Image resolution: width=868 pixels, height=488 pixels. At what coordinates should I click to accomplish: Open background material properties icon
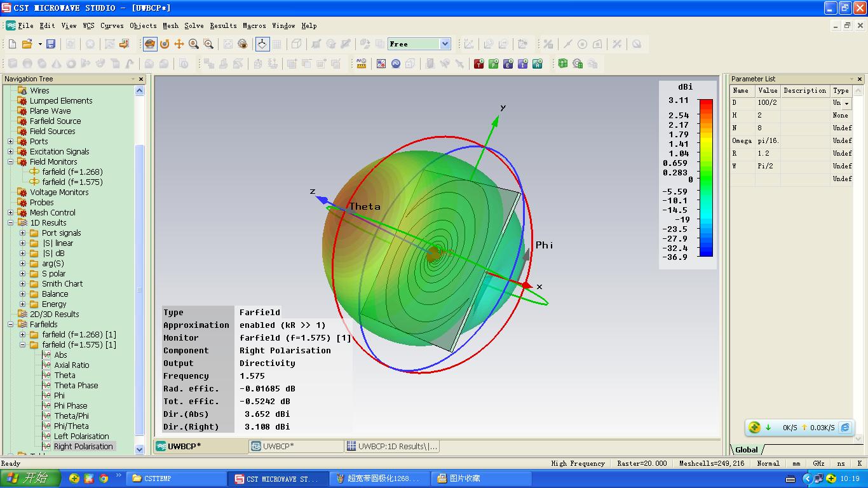pyautogui.click(x=381, y=64)
